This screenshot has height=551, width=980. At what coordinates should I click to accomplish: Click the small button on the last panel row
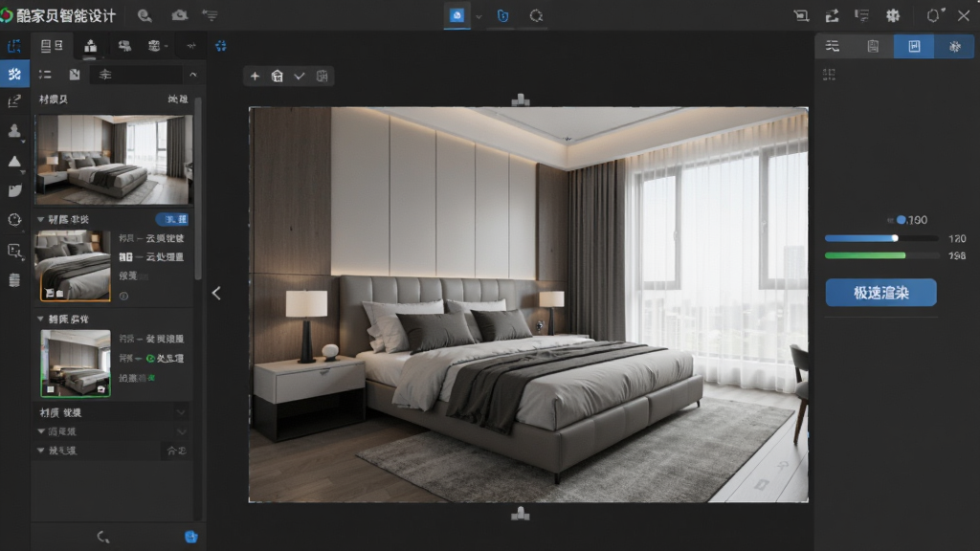176,451
